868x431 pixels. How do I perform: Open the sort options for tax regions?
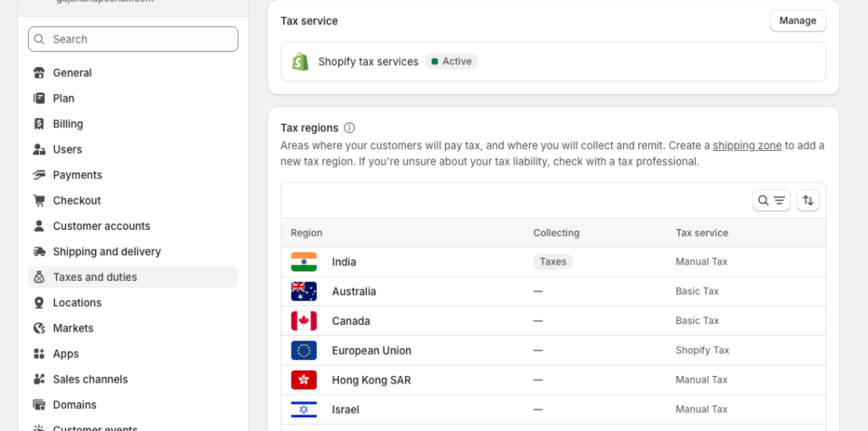click(808, 200)
